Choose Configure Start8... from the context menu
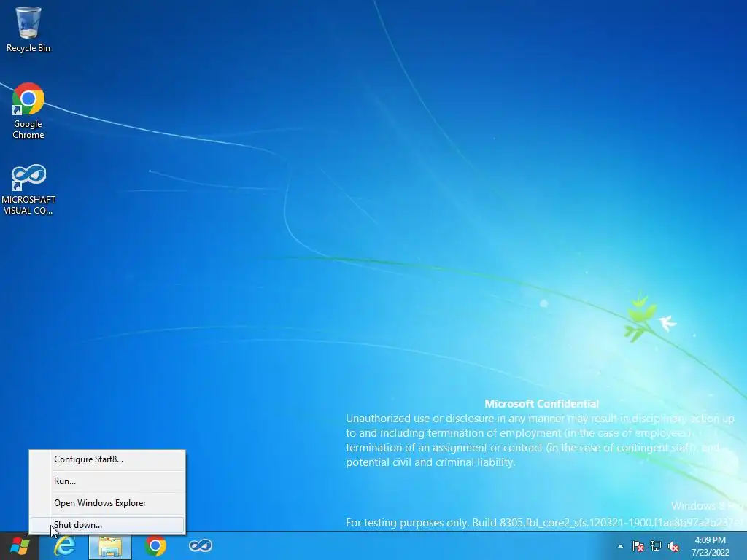This screenshot has width=747, height=560. pyautogui.click(x=107, y=459)
